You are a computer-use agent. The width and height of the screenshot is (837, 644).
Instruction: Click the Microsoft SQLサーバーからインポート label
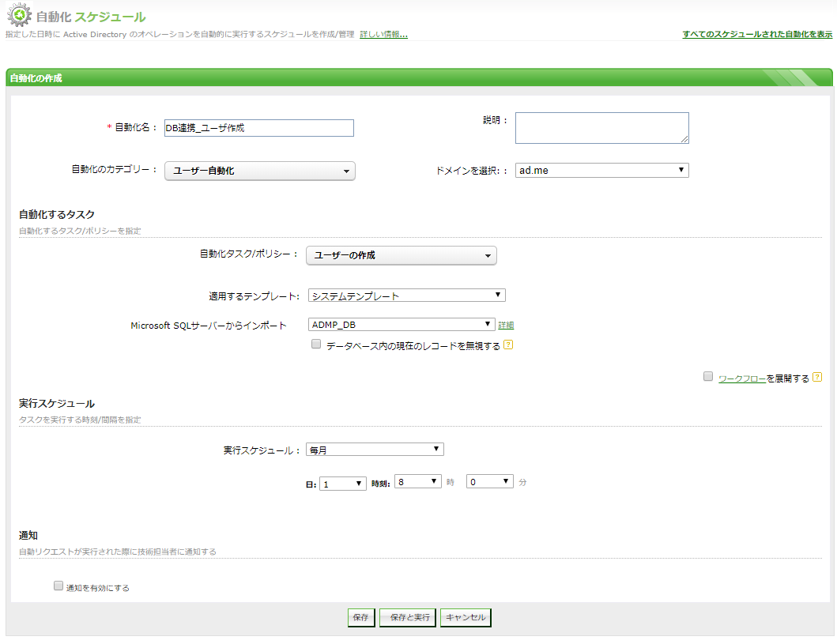[209, 326]
